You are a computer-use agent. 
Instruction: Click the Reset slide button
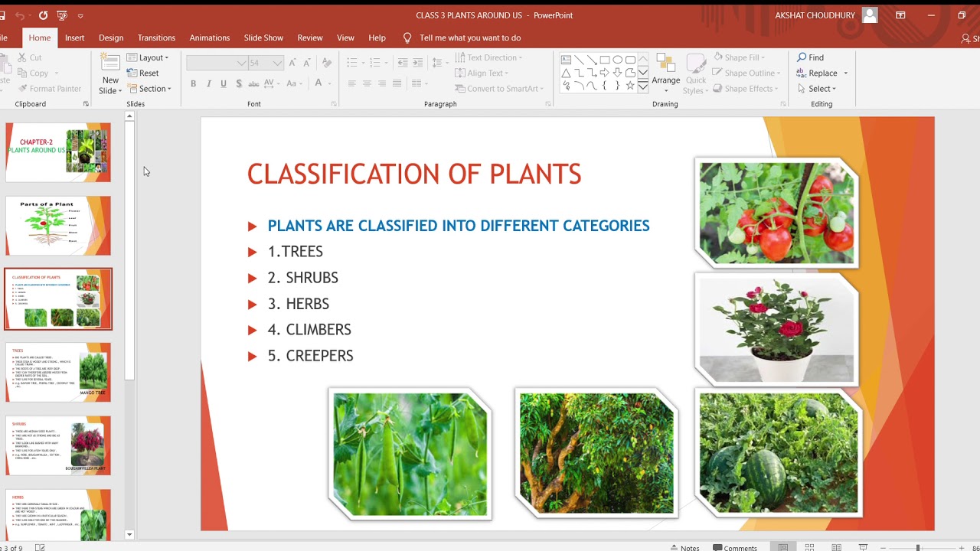[x=143, y=73]
